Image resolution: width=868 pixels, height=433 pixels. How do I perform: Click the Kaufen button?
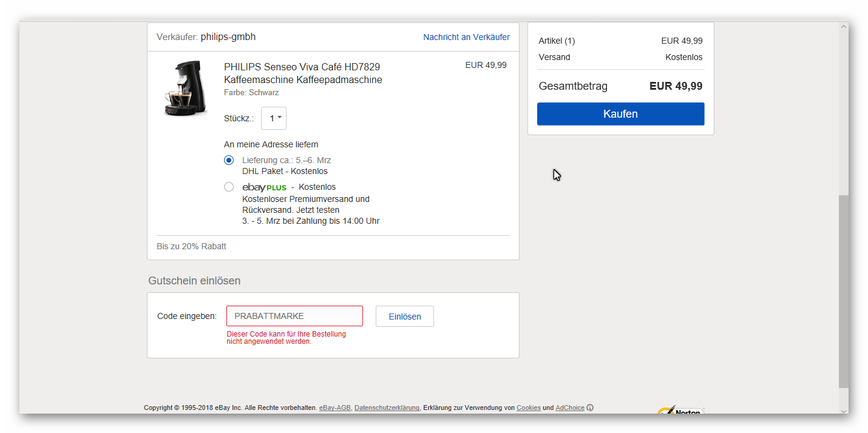620,114
